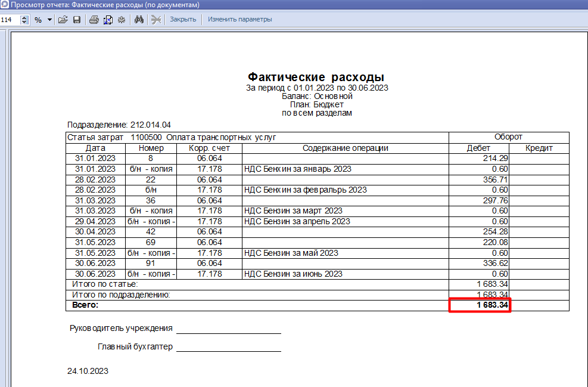Click the application icon in the title bar

point(5,5)
